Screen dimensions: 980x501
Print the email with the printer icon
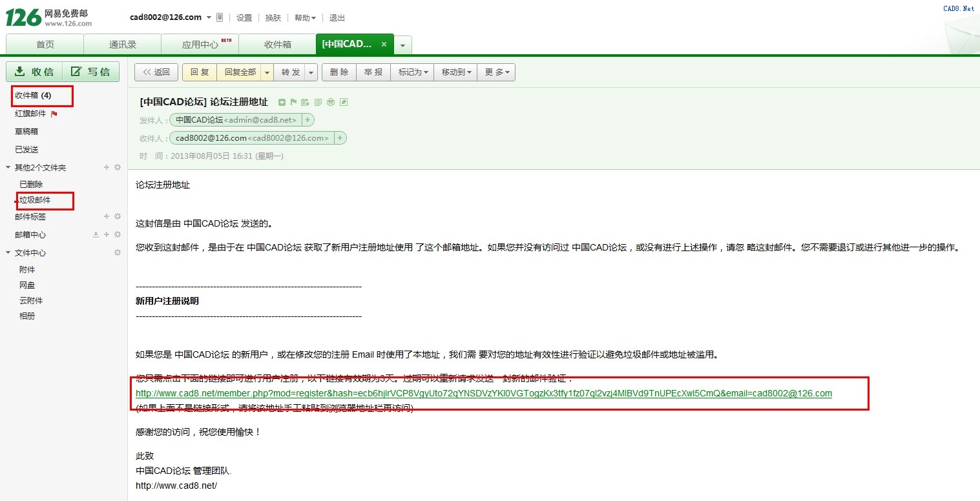point(331,102)
